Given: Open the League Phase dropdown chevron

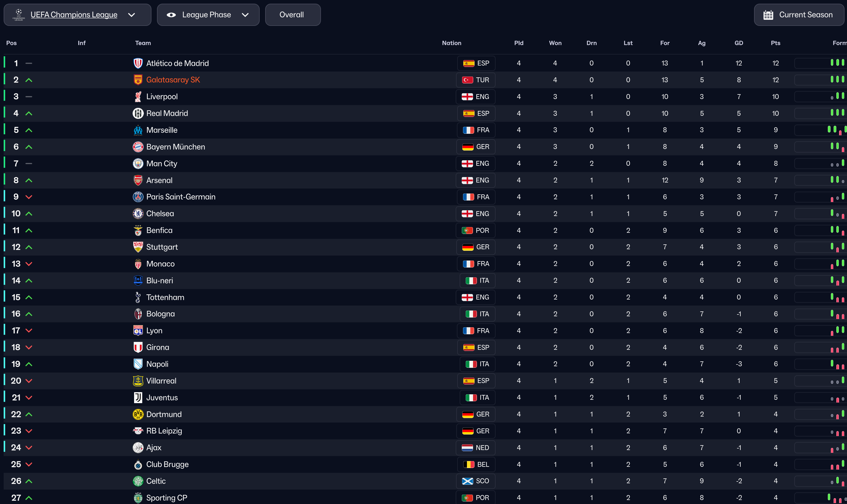Looking at the screenshot, I should tap(245, 15).
